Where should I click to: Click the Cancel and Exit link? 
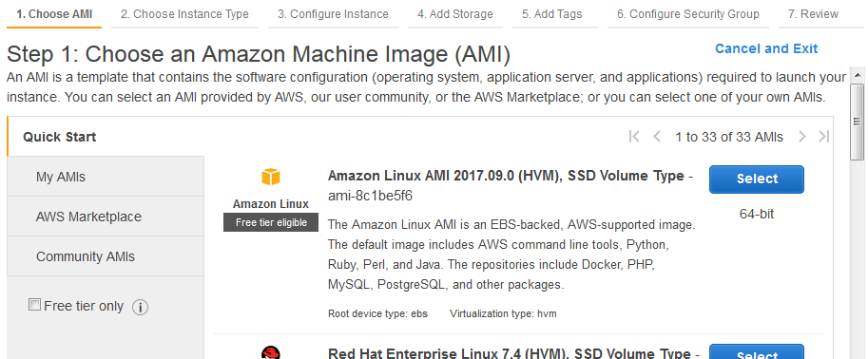pos(766,48)
